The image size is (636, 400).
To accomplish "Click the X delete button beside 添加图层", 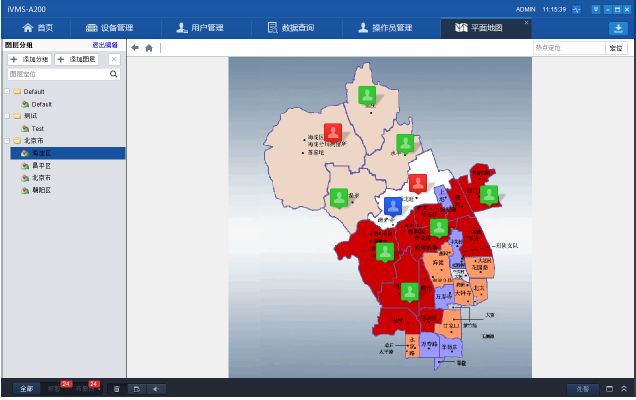I will 114,60.
